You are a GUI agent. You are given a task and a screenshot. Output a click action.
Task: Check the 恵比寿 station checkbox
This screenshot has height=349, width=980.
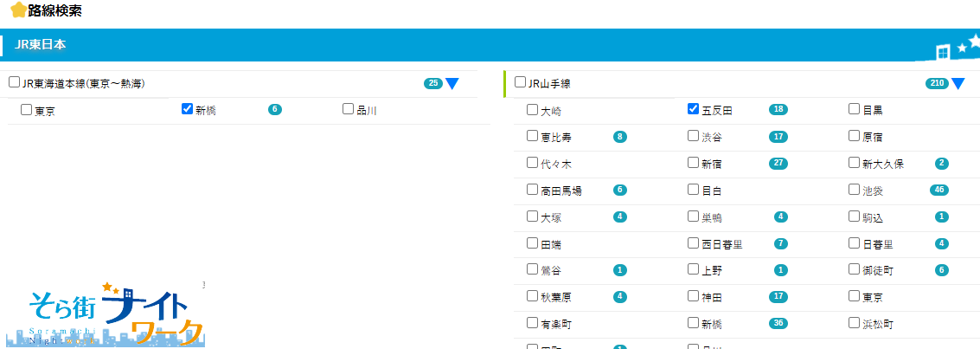click(x=533, y=136)
